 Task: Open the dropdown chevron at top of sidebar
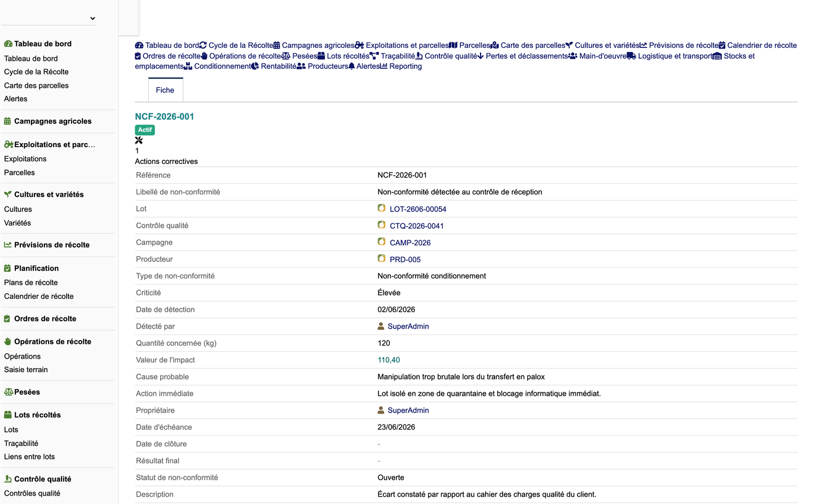(x=92, y=19)
